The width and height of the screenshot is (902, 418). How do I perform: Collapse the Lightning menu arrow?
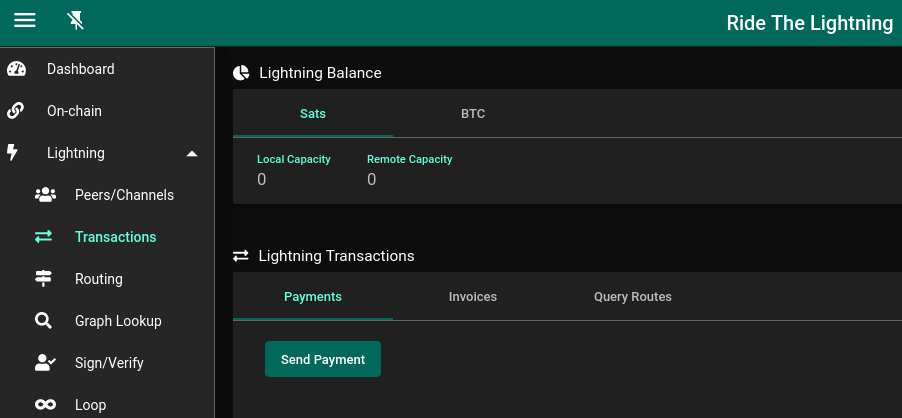click(x=192, y=154)
